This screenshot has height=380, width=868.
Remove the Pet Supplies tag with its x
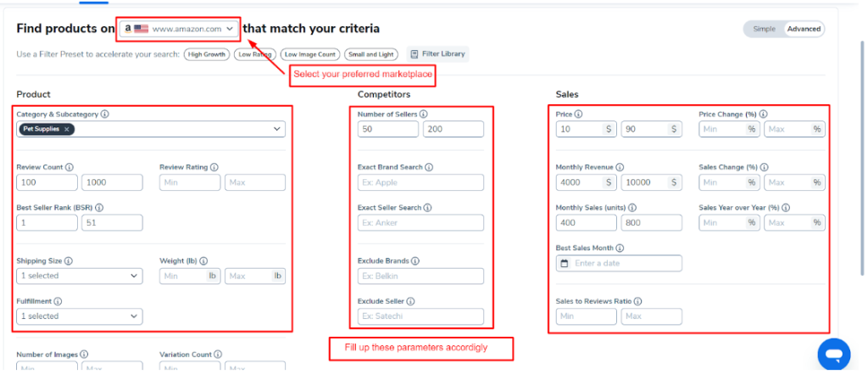[x=66, y=129]
